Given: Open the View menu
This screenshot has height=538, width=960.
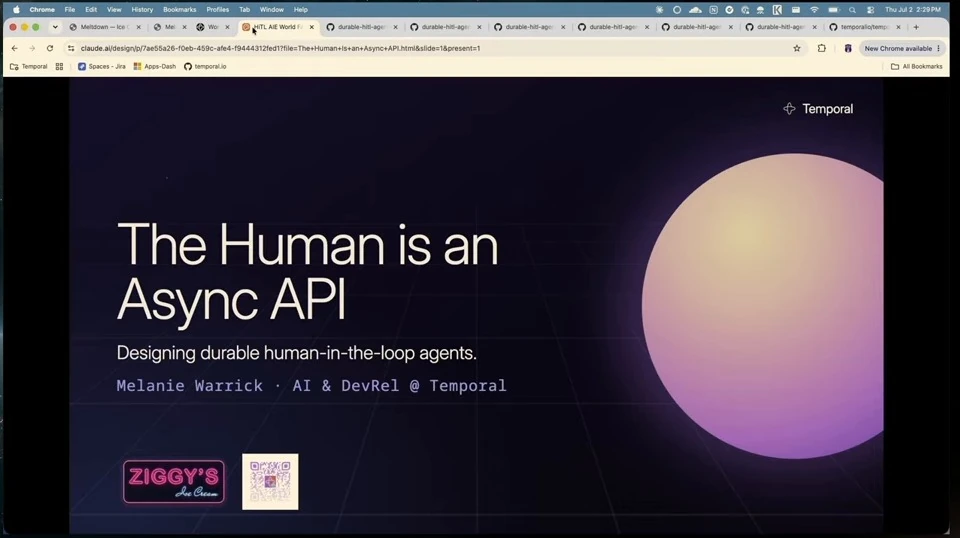Looking at the screenshot, I should click(x=114, y=10).
